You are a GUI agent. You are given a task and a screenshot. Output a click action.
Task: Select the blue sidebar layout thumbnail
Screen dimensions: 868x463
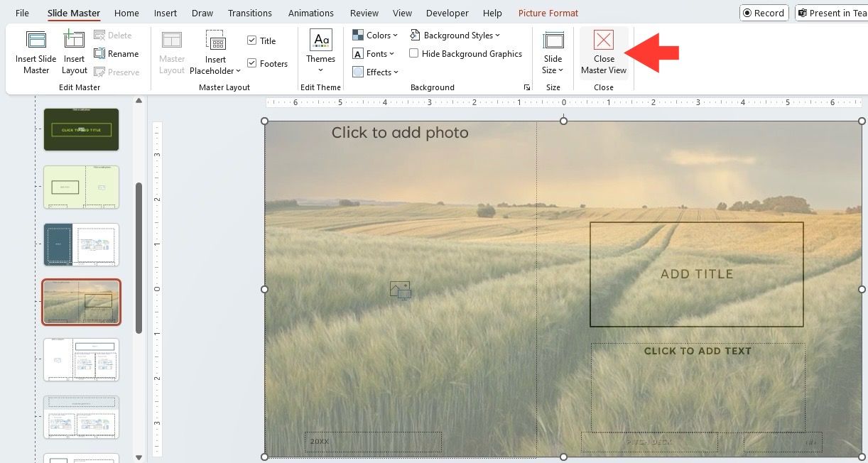coord(81,244)
